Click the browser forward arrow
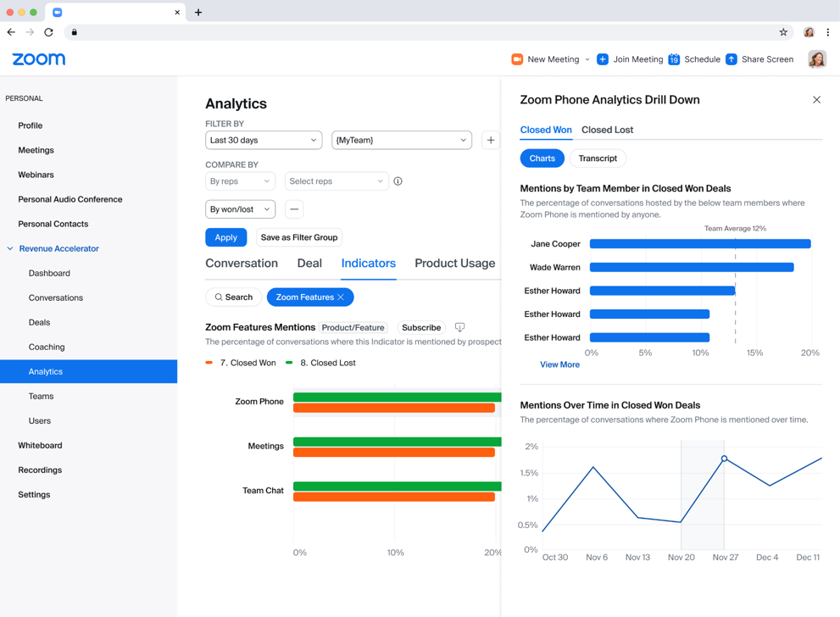The width and height of the screenshot is (840, 617). [30, 32]
